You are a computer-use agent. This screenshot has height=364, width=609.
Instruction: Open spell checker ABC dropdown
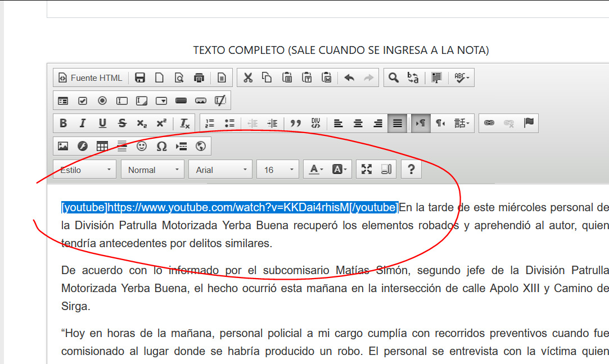(x=461, y=78)
